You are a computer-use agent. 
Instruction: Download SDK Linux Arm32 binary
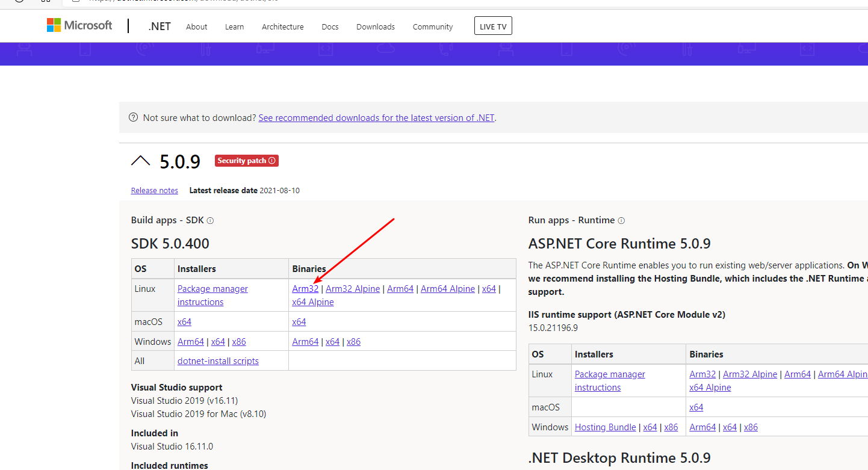305,289
